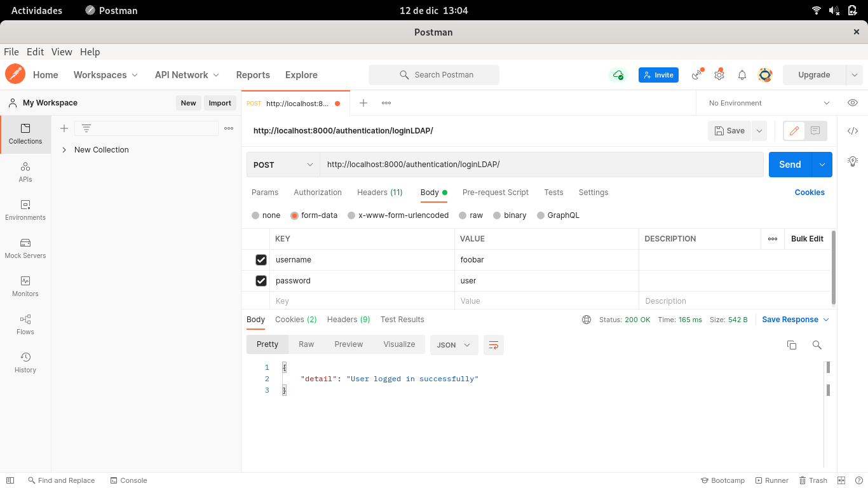The height and width of the screenshot is (488, 868).
Task: Open collections sidebar more options ellipsis
Action: (x=229, y=128)
